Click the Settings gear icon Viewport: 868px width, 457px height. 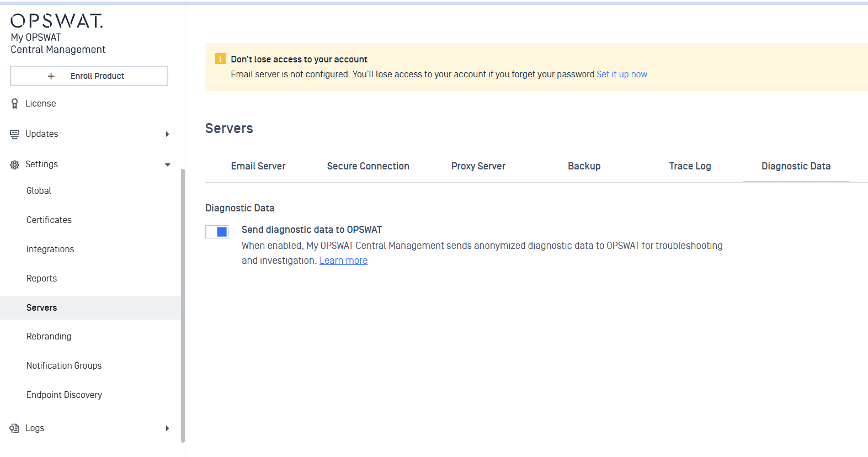pyautogui.click(x=15, y=164)
